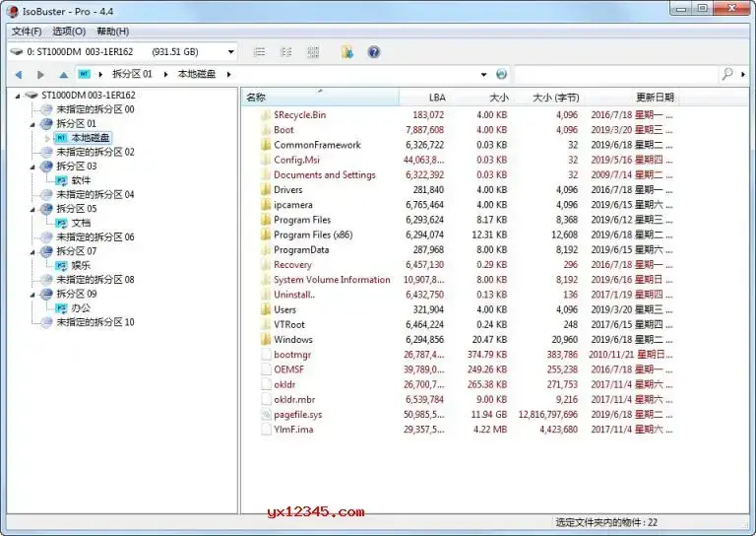Click the 选定文件夹内的物件 : 22 status text
756x536 pixels.
[x=606, y=522]
